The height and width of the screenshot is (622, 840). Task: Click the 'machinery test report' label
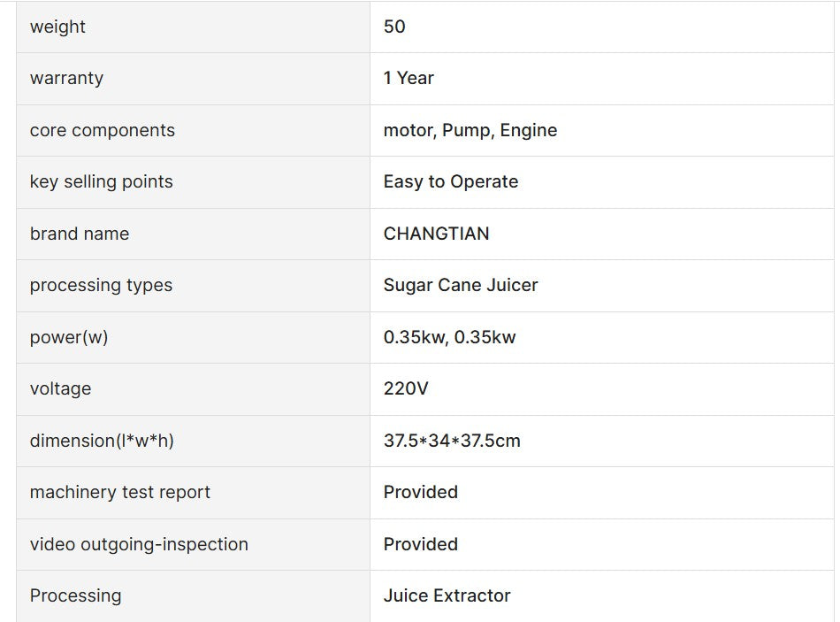click(x=120, y=492)
